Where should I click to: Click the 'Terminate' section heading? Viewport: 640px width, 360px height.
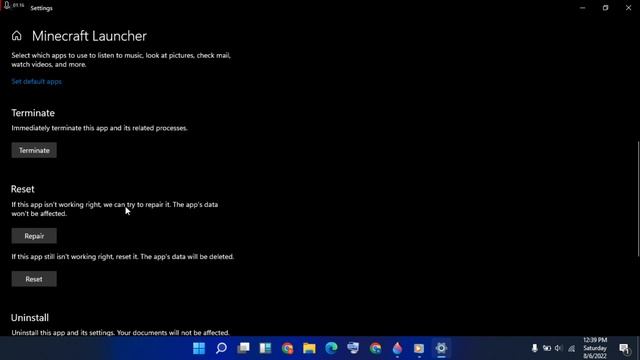coord(33,113)
